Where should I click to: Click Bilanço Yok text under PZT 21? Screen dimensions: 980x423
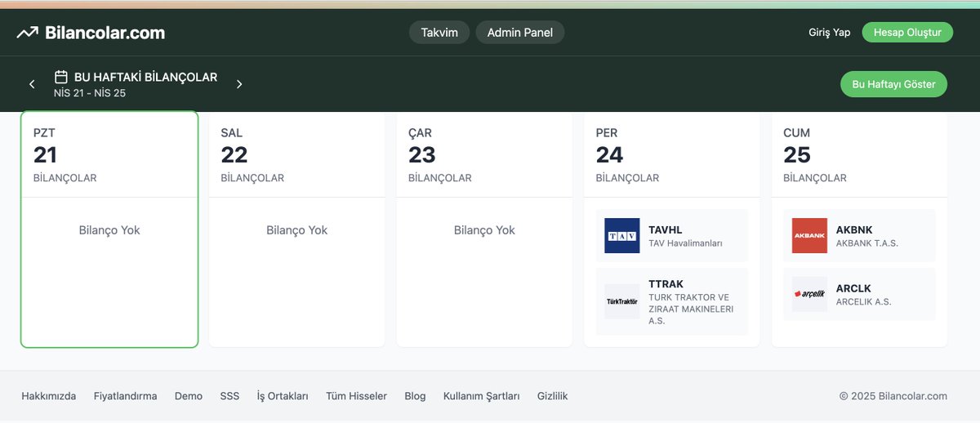(109, 230)
